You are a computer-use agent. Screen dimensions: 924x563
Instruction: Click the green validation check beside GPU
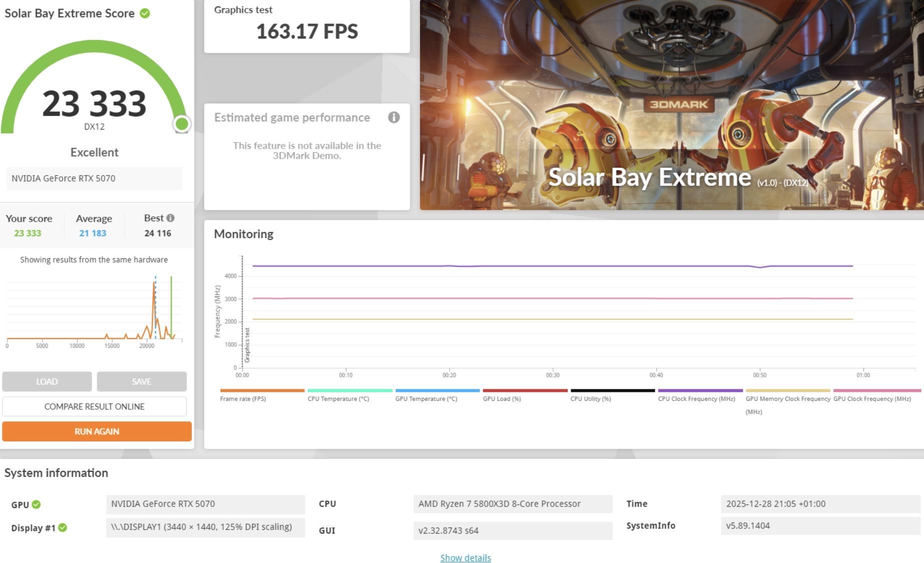(37, 504)
